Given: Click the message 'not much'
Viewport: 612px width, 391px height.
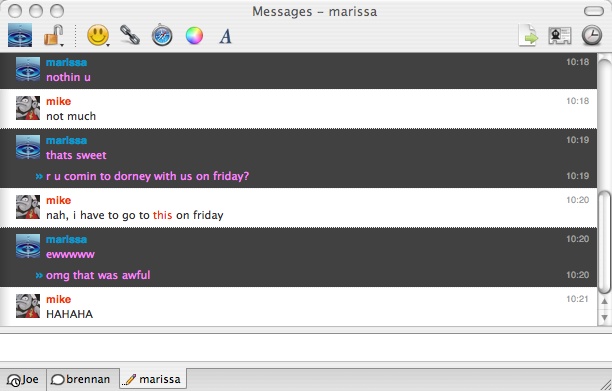Looking at the screenshot, I should coord(71,116).
